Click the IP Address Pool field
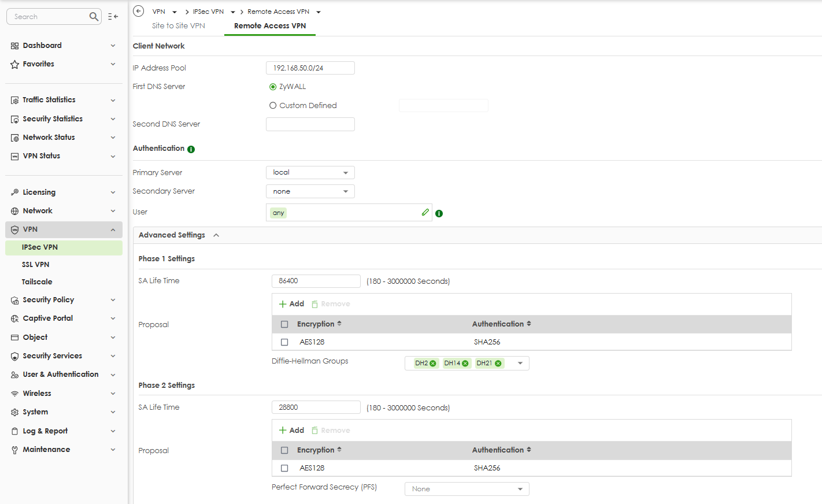The height and width of the screenshot is (504, 822). tap(310, 68)
